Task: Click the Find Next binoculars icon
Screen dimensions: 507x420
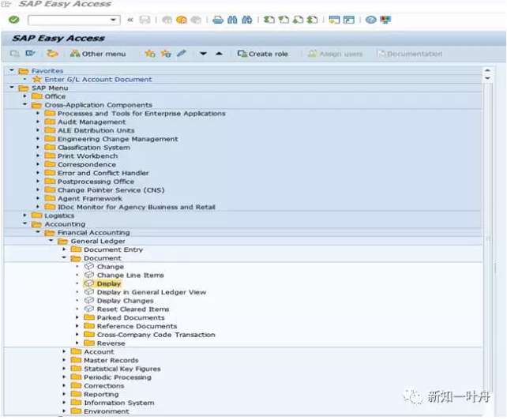Action: [247, 20]
